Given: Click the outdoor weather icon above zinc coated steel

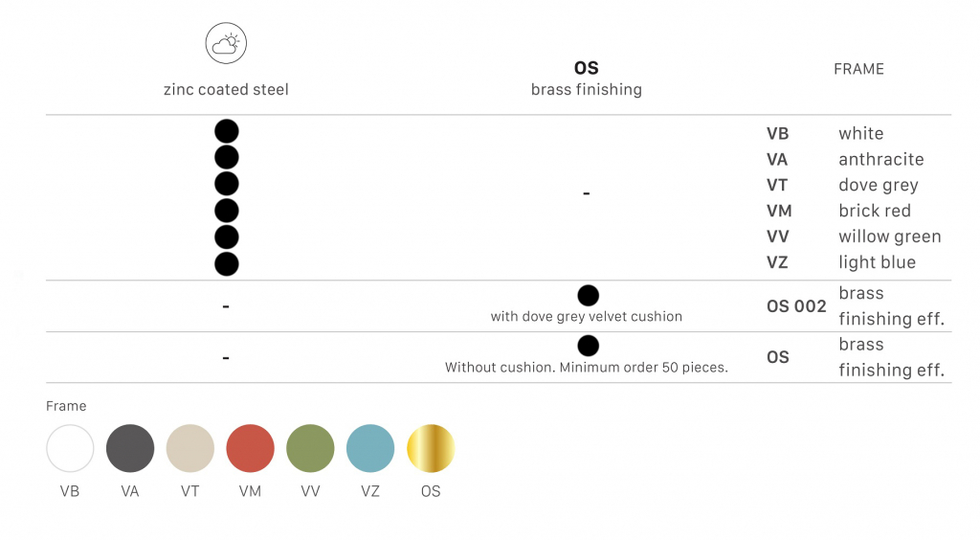Looking at the screenshot, I should pos(226,44).
